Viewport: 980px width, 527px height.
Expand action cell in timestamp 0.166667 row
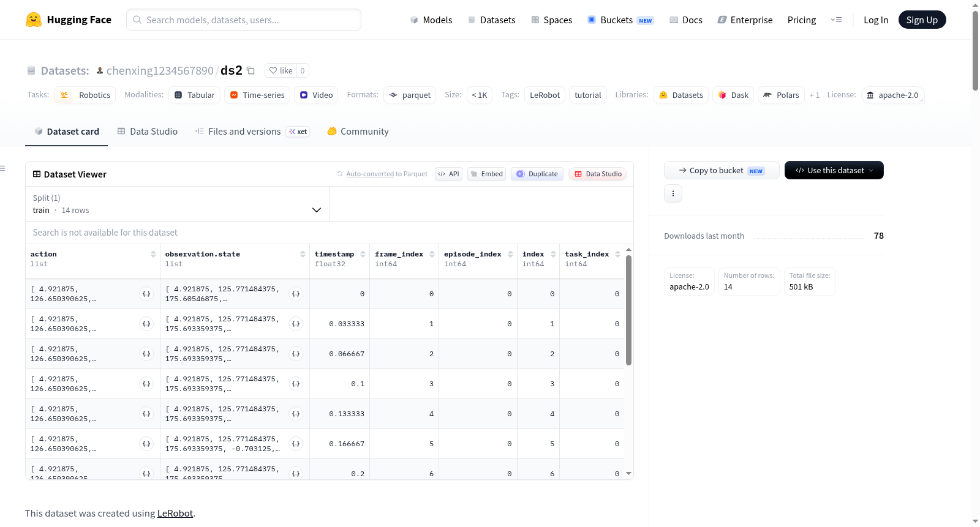click(146, 444)
